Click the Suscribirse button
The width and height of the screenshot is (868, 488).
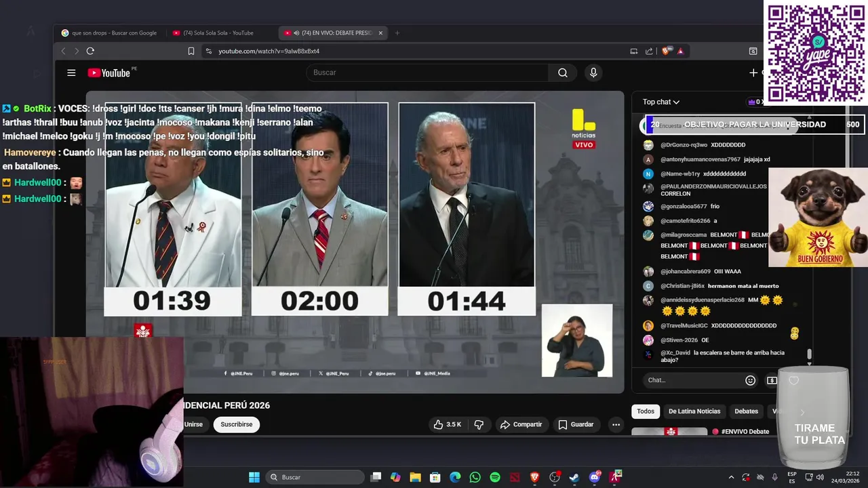237,424
